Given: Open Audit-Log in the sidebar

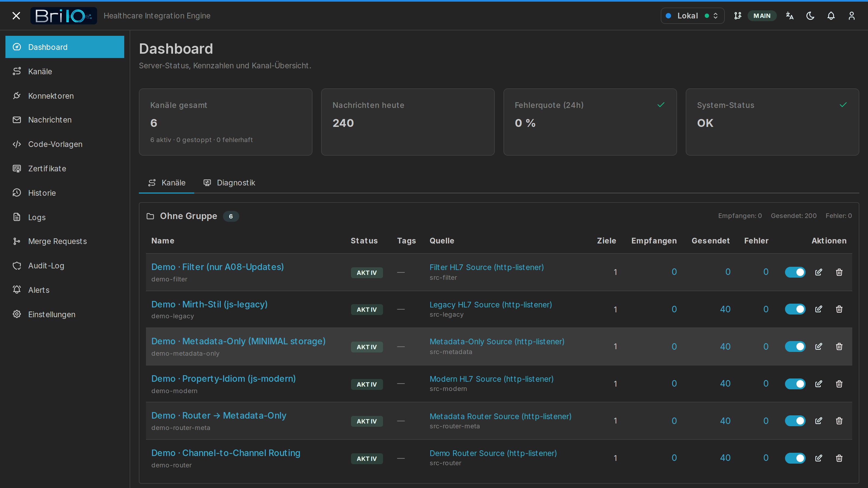Looking at the screenshot, I should coord(65,266).
